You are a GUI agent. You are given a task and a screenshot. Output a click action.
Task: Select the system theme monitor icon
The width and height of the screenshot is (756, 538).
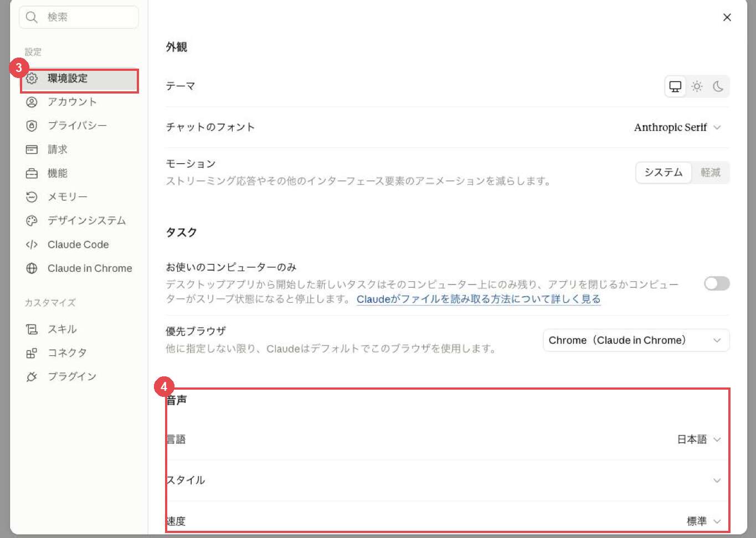click(x=675, y=86)
